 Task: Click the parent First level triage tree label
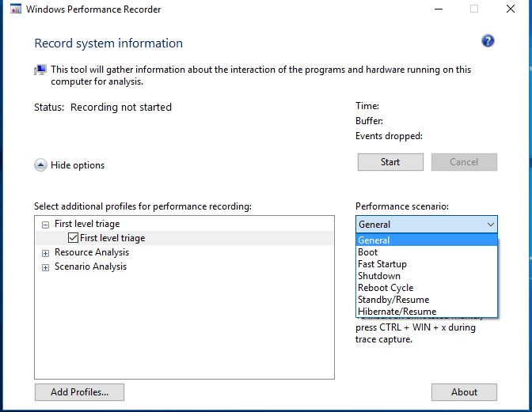[x=87, y=224]
